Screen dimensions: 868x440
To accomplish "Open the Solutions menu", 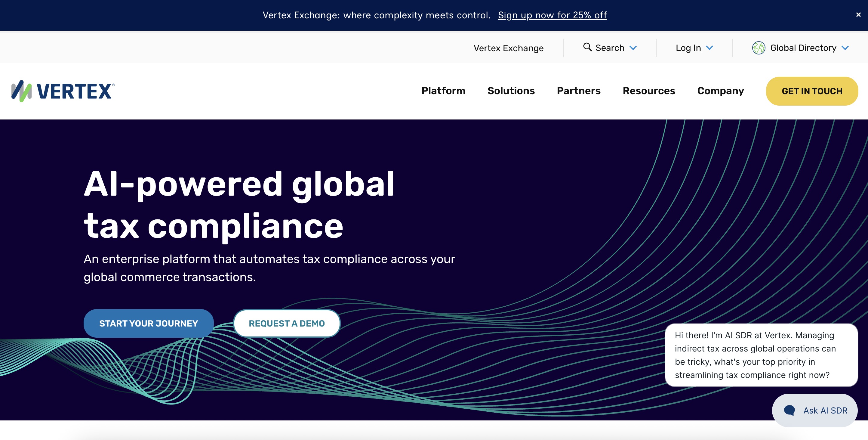I will [511, 91].
